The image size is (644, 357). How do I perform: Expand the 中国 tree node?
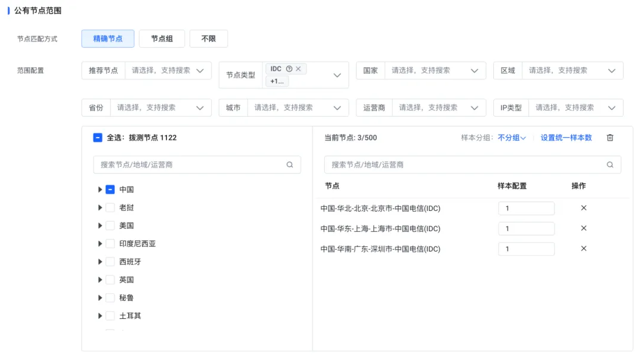tap(100, 190)
